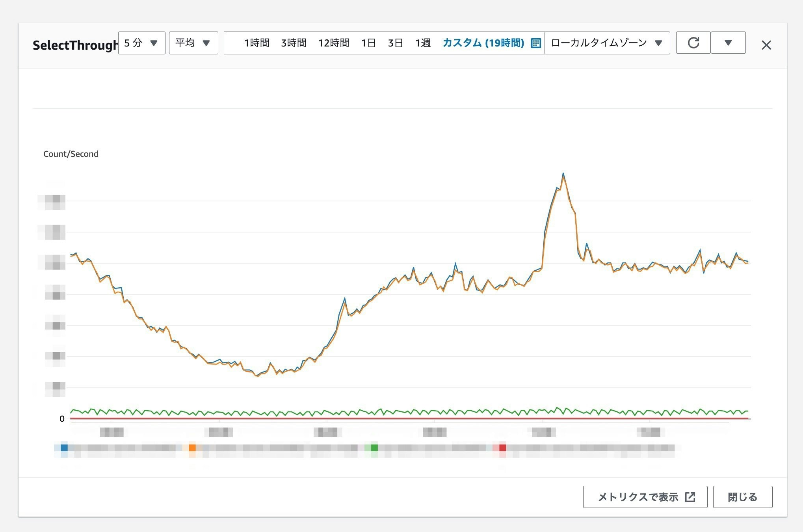Toggle the green legend series swatch

click(374, 448)
